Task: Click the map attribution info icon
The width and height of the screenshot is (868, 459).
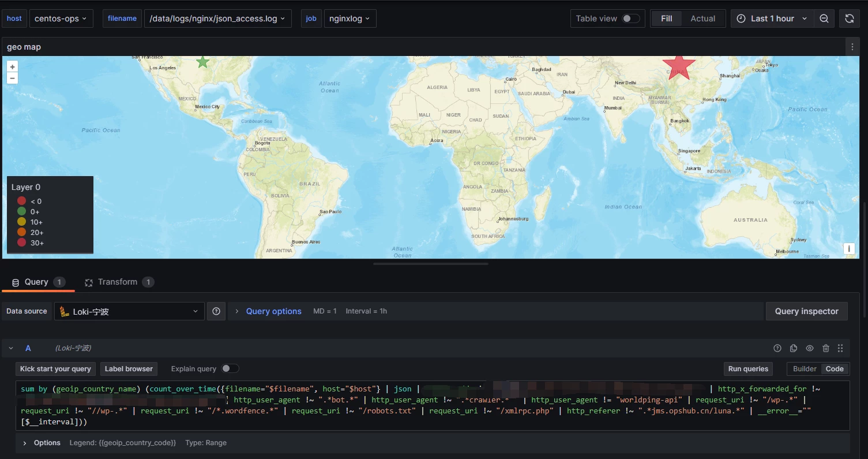Action: pyautogui.click(x=848, y=248)
